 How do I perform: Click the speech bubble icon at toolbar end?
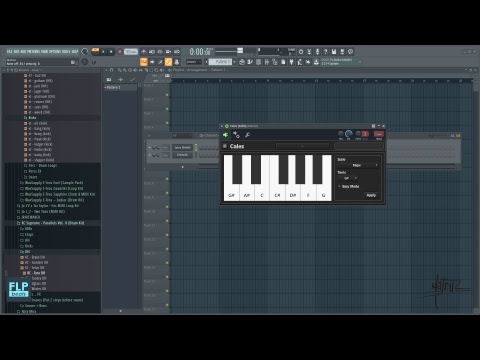pyautogui.click(x=350, y=52)
